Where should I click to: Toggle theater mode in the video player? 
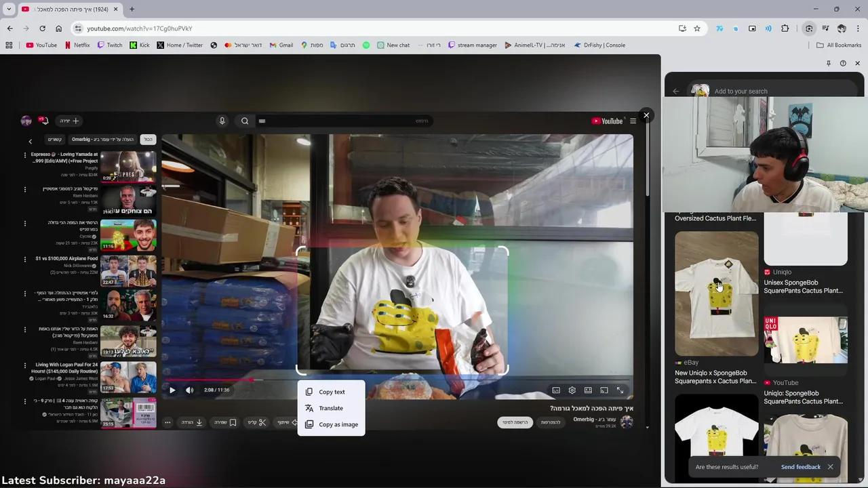(x=588, y=390)
